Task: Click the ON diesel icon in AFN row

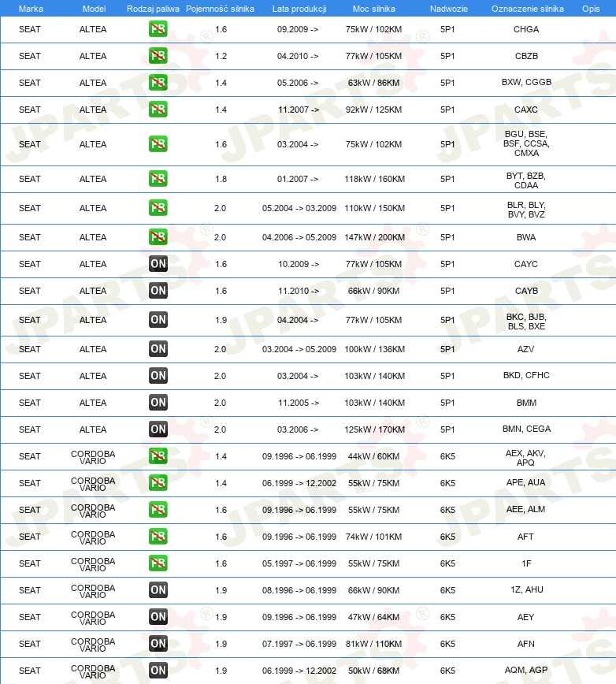Action: [158, 644]
